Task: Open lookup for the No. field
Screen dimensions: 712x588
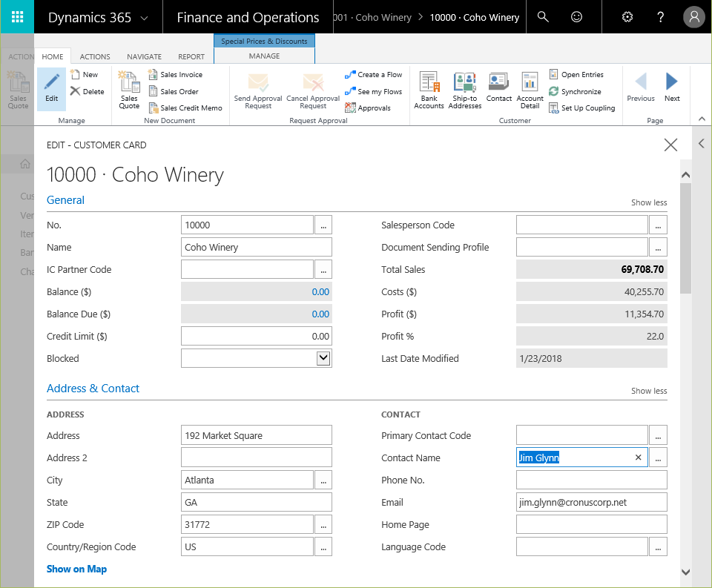Action: click(323, 225)
